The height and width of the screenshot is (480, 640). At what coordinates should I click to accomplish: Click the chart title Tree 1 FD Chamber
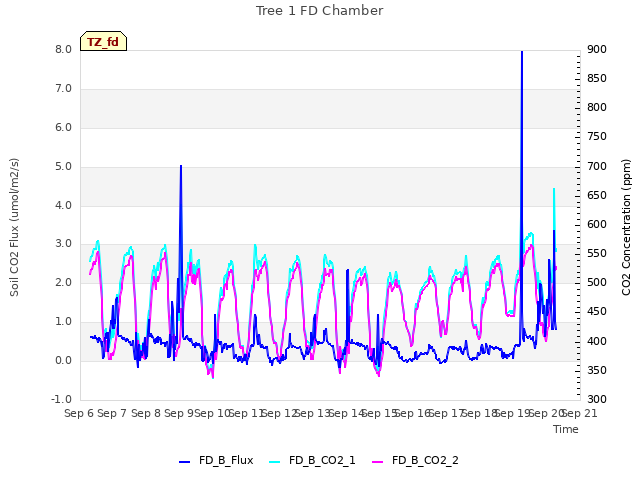click(320, 11)
